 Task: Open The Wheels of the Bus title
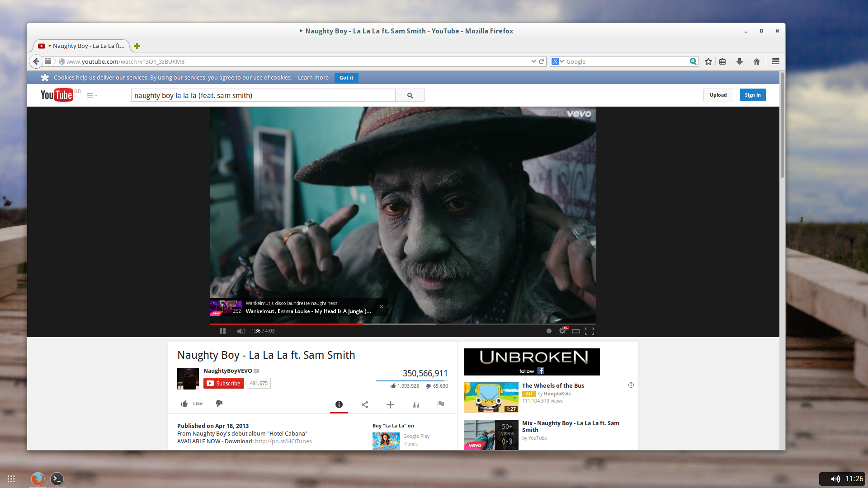coord(553,385)
